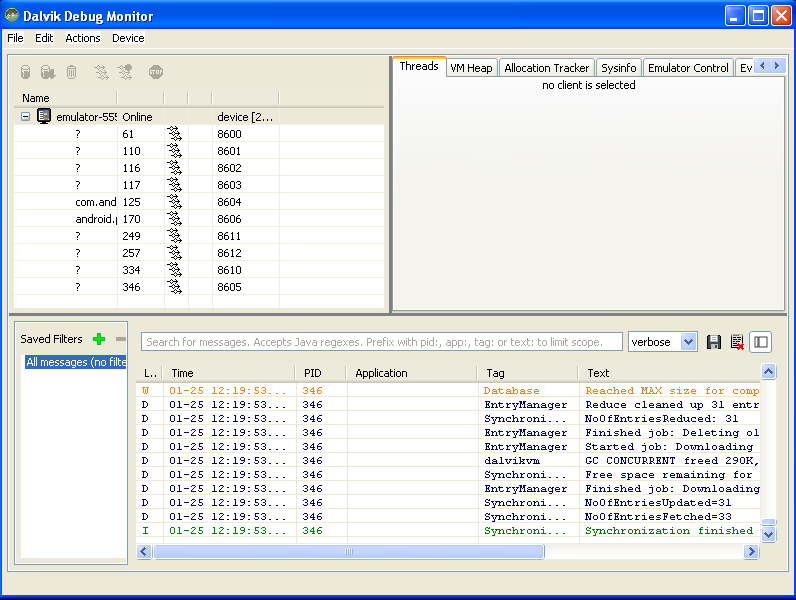The width and height of the screenshot is (796, 600).
Task: Click the logcat message search field
Action: [x=382, y=342]
